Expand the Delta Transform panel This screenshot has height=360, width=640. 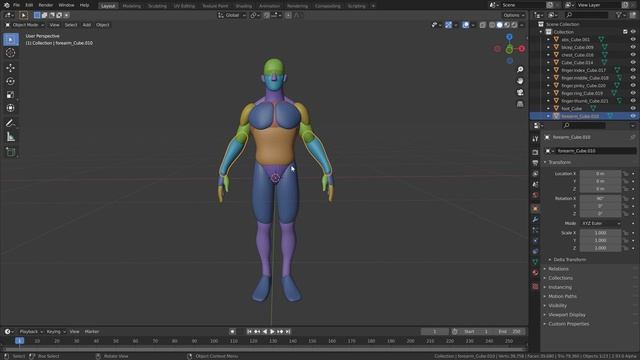click(x=570, y=260)
